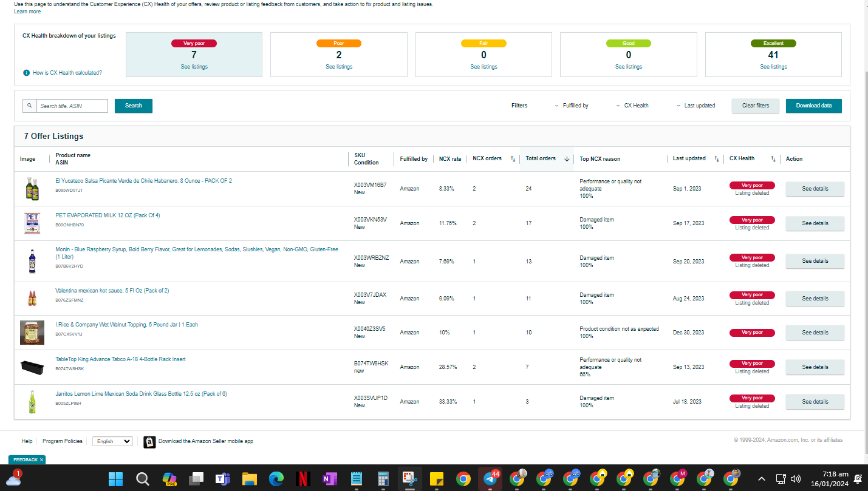Open File Explorer from taskbar
The height and width of the screenshot is (491, 868).
click(250, 479)
